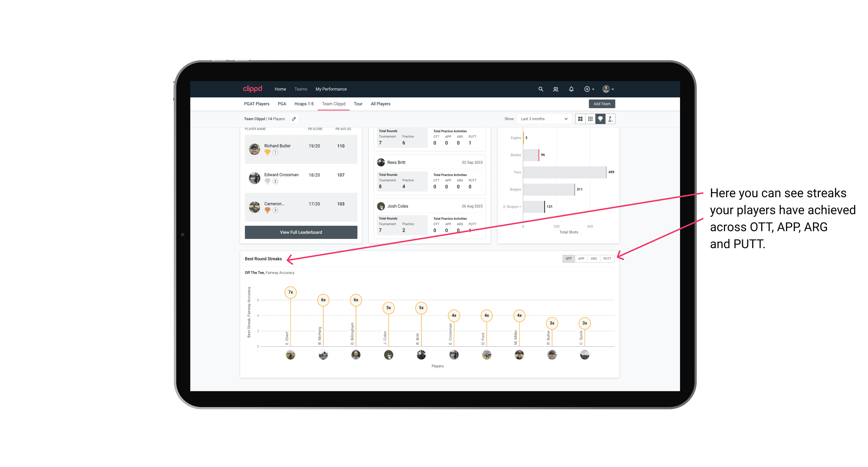Click the player profile icon for Richard Butler
868x467 pixels.
pos(255,148)
